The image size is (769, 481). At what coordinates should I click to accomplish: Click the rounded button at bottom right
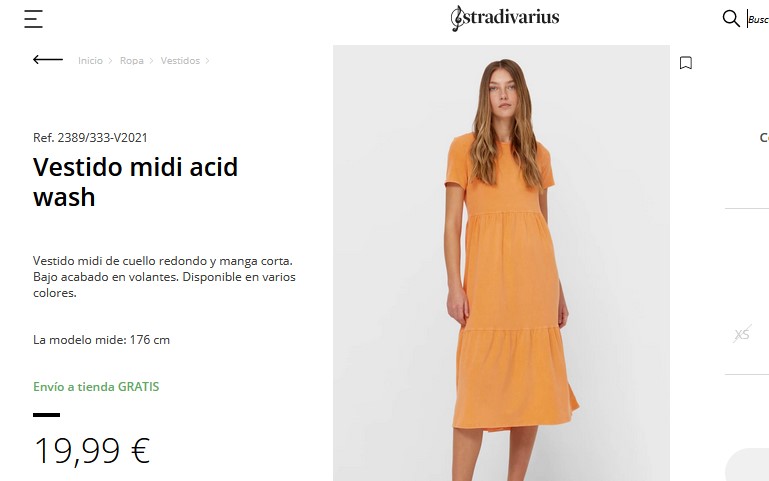point(747,464)
